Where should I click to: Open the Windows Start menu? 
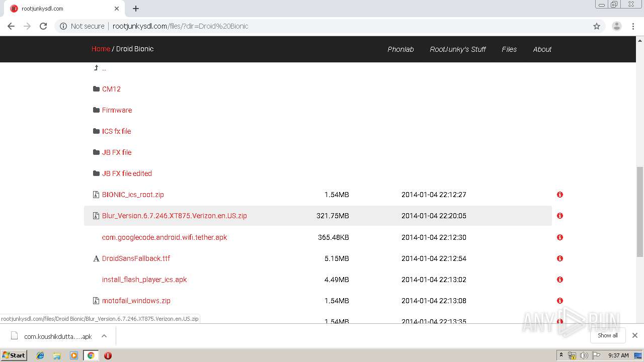tap(14, 355)
